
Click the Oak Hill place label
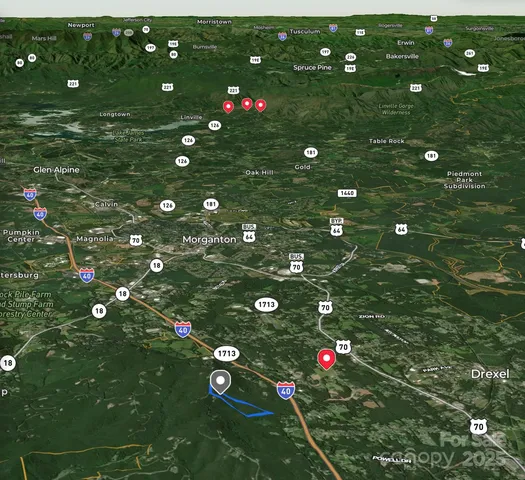point(259,172)
